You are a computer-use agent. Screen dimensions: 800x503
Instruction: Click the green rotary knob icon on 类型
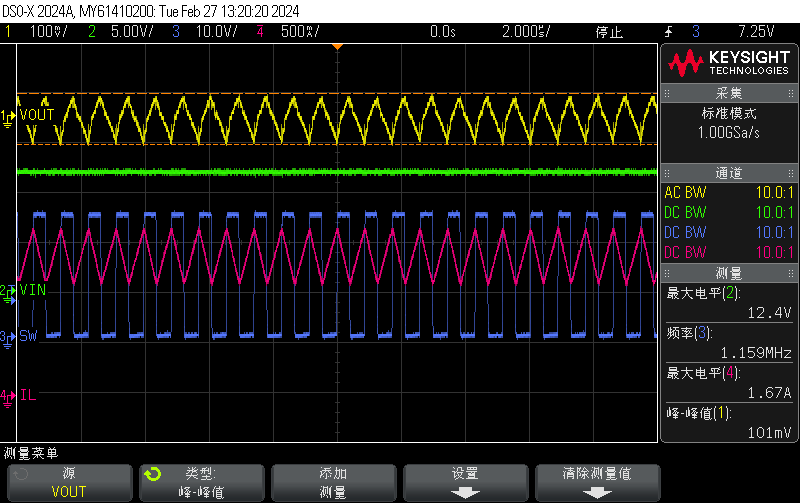click(152, 474)
